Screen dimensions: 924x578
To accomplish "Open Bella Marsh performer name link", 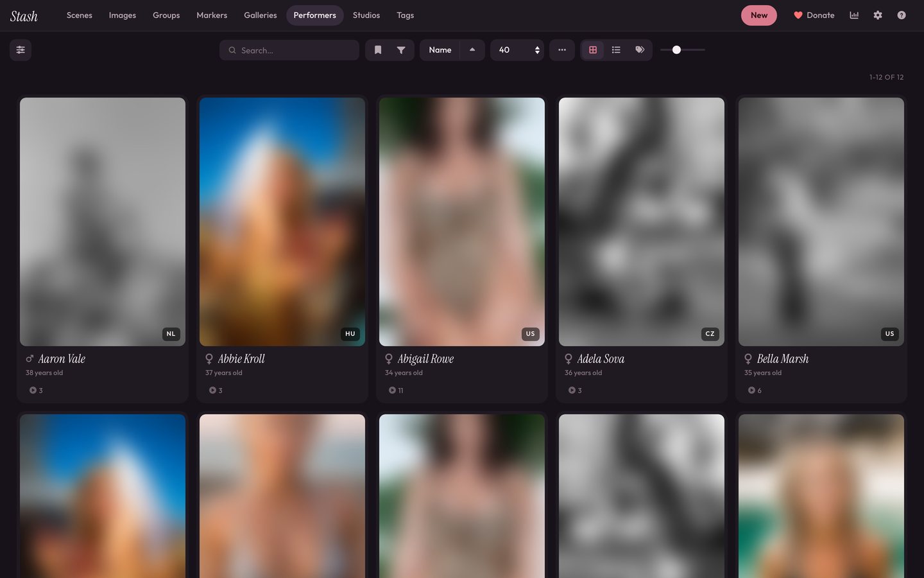I will [x=783, y=359].
